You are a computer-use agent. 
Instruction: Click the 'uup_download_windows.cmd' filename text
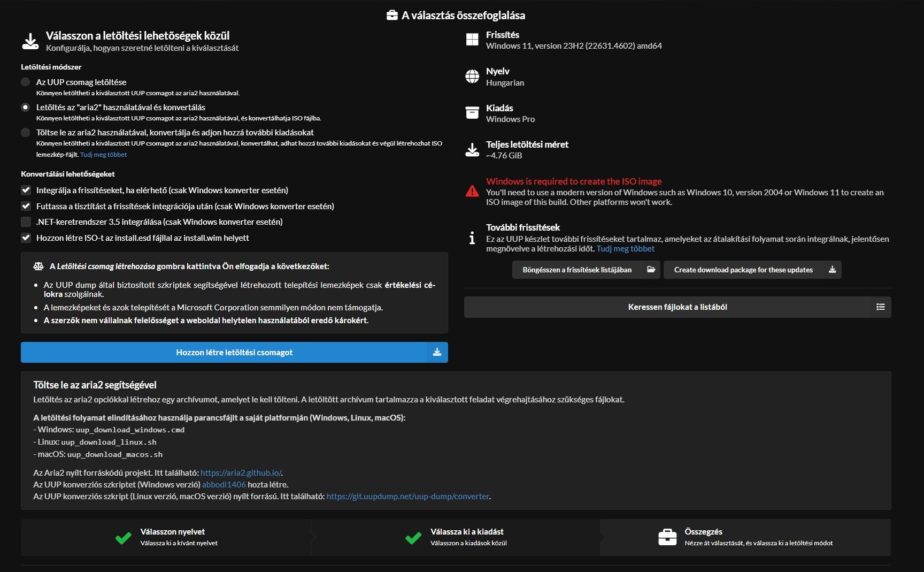coord(130,430)
